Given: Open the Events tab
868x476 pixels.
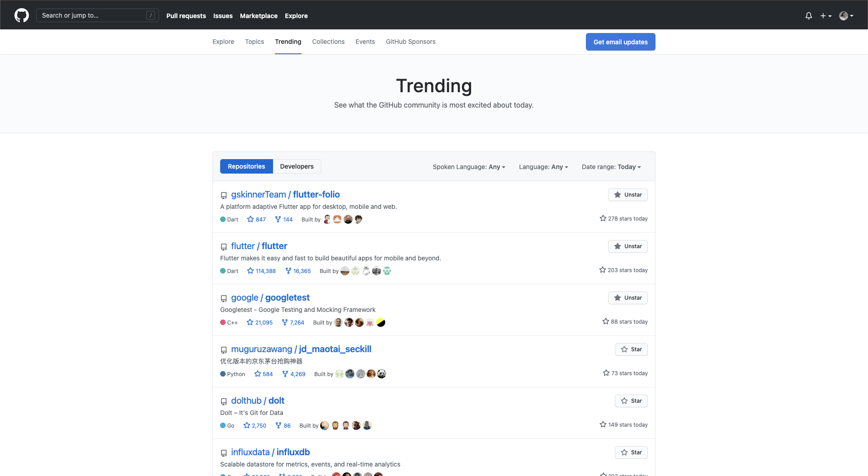Looking at the screenshot, I should click(365, 42).
